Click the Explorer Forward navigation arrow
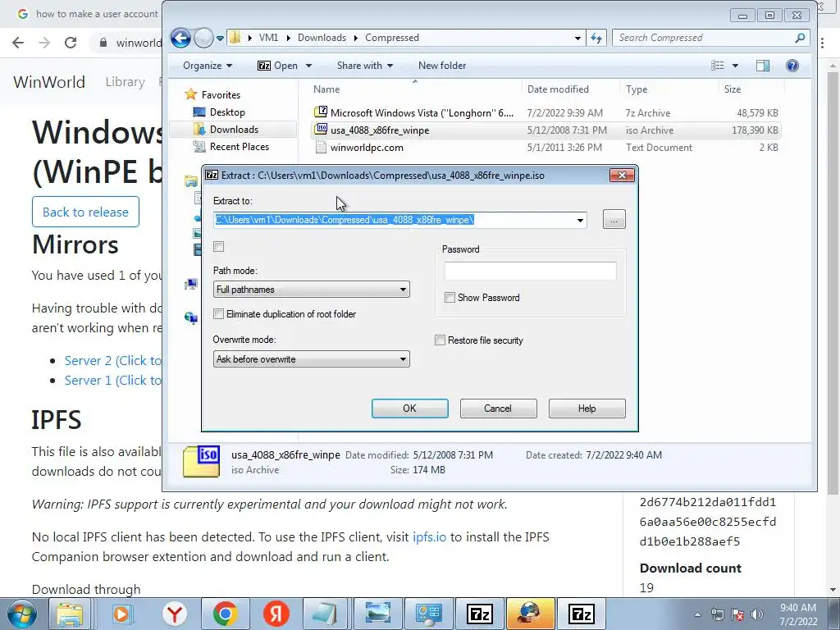840x630 pixels. pos(203,38)
